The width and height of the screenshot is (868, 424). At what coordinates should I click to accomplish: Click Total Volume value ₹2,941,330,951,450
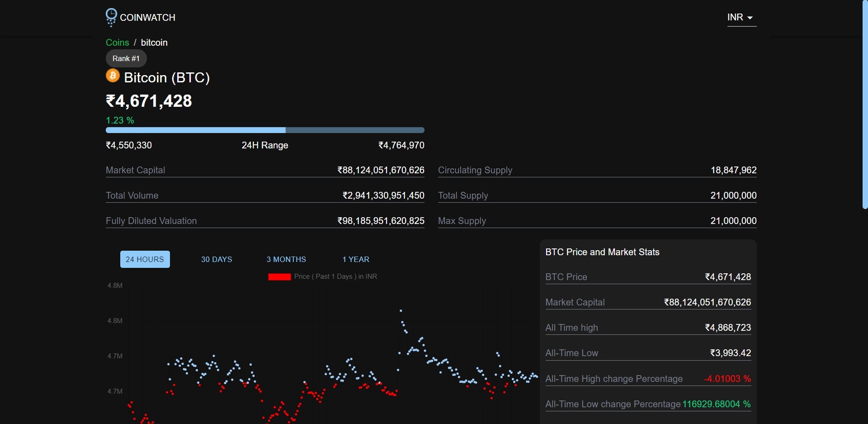pos(383,195)
